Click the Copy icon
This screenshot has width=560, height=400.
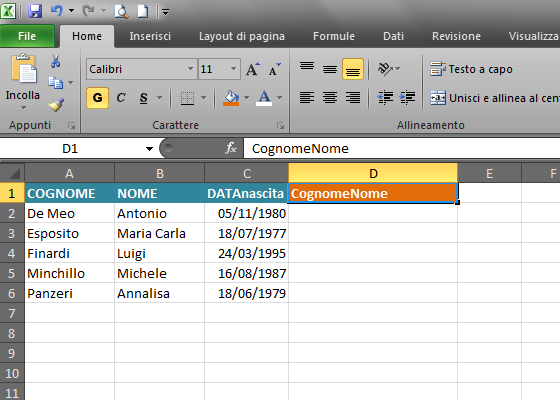tap(55, 82)
